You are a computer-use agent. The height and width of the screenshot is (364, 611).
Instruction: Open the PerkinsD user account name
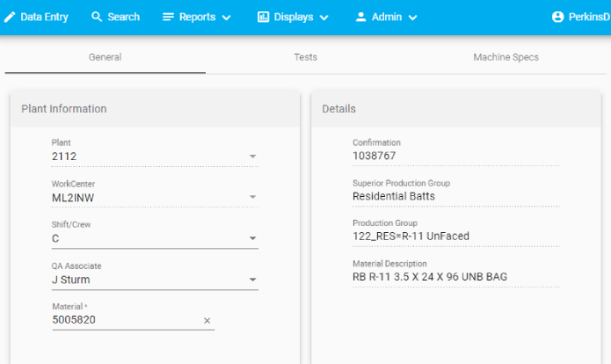[589, 17]
